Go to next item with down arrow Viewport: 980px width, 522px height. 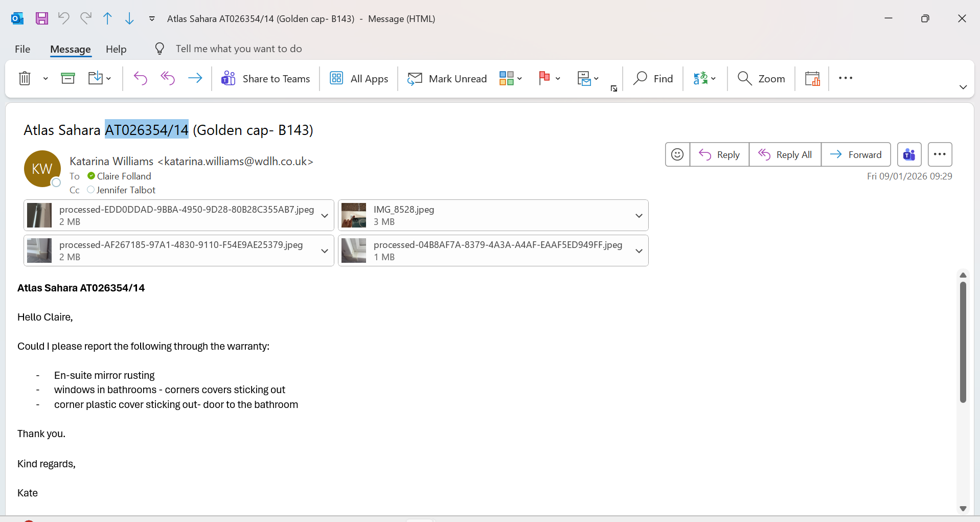(129, 19)
